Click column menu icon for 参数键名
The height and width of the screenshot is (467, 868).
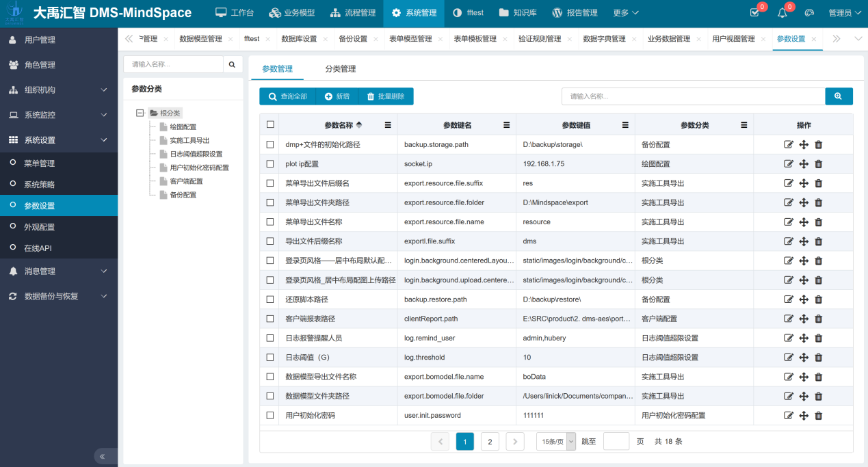pyautogui.click(x=507, y=125)
